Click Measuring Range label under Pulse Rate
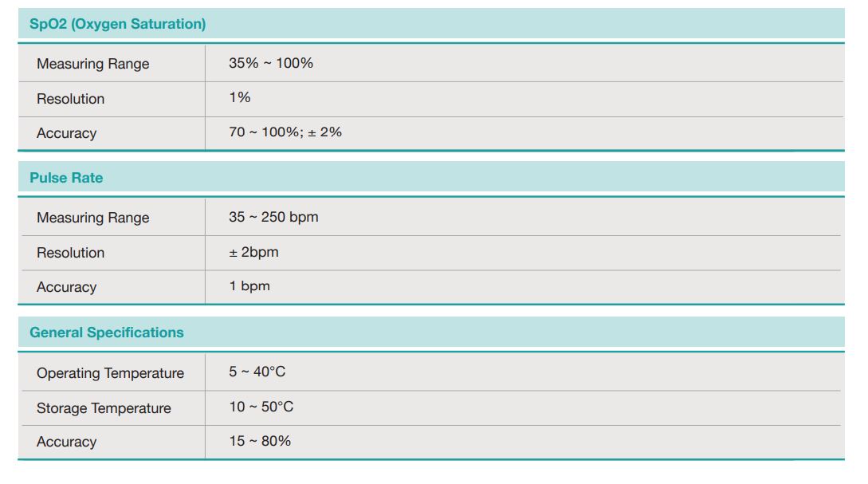Image resolution: width=868 pixels, height=484 pixels. pyautogui.click(x=92, y=218)
